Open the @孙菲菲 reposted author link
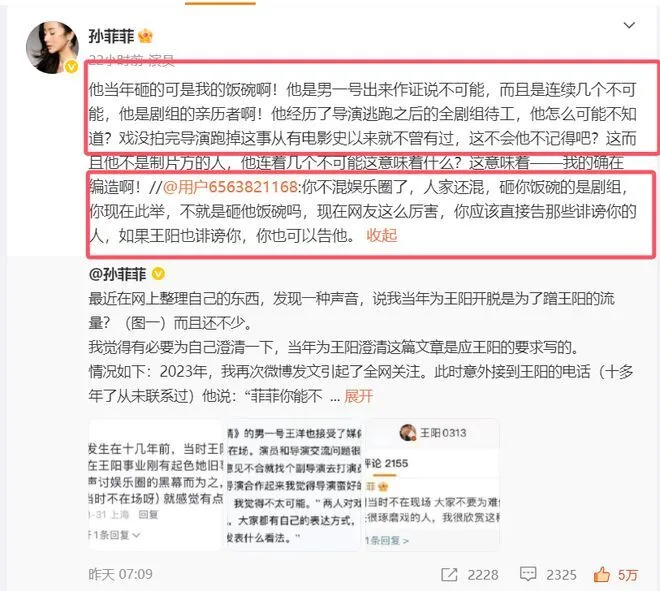660x591 pixels. [117, 274]
